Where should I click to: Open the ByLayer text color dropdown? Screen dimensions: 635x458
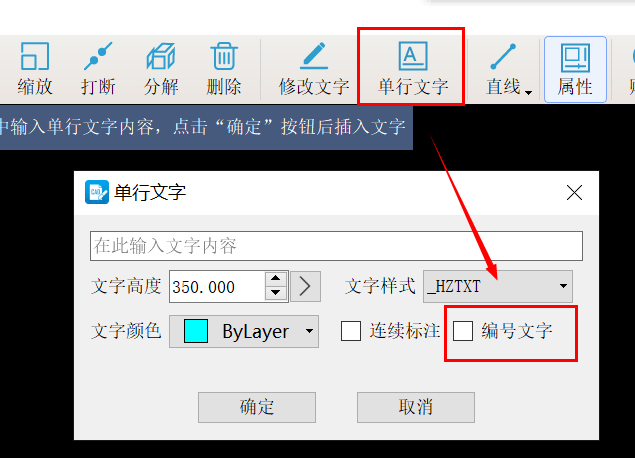tap(244, 331)
